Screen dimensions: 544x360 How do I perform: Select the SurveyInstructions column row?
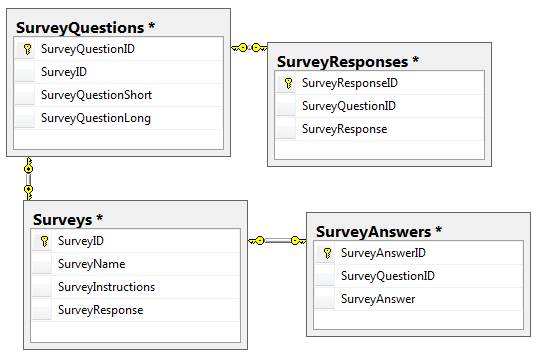tap(135, 287)
